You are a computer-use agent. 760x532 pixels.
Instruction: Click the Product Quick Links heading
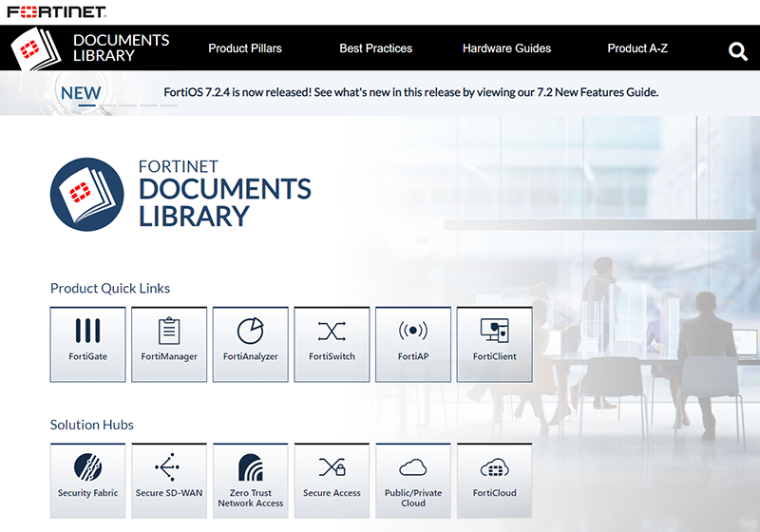[x=110, y=288]
